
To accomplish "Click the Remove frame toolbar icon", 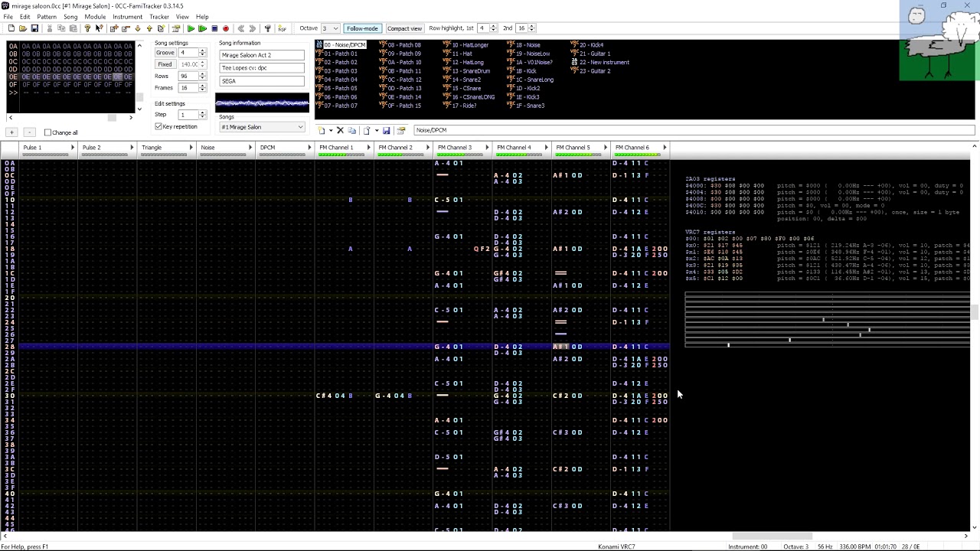I will (126, 28).
